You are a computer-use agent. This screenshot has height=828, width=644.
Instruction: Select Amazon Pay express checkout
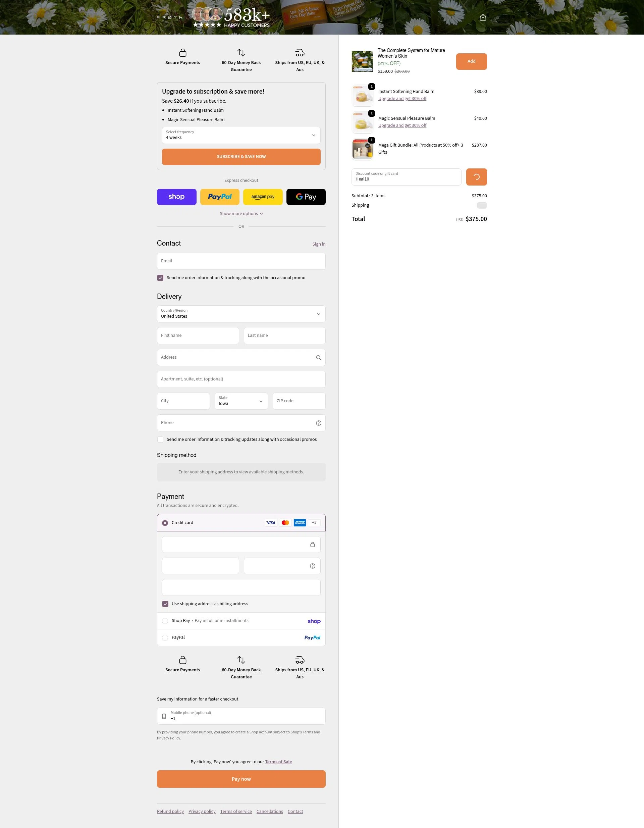coord(263,197)
